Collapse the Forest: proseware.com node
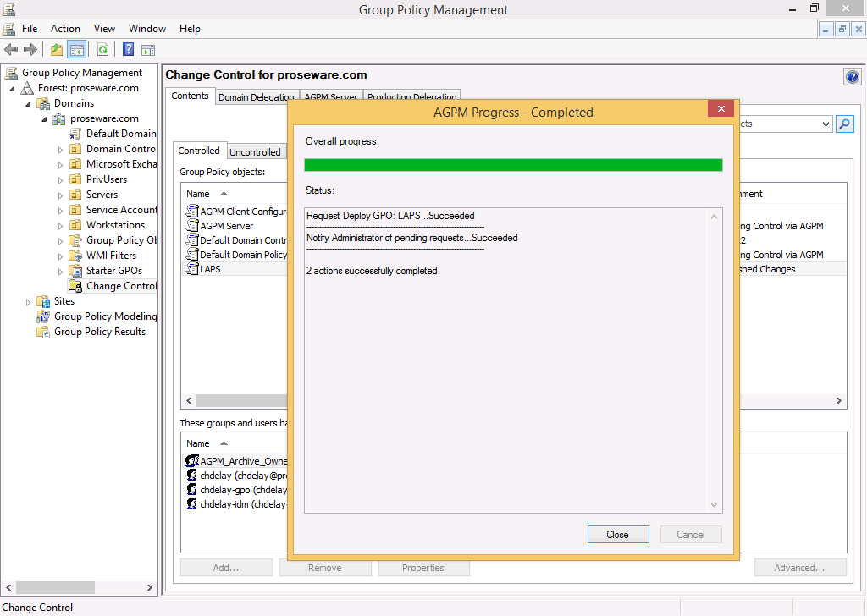Viewport: 867px width, 616px height. (x=13, y=89)
